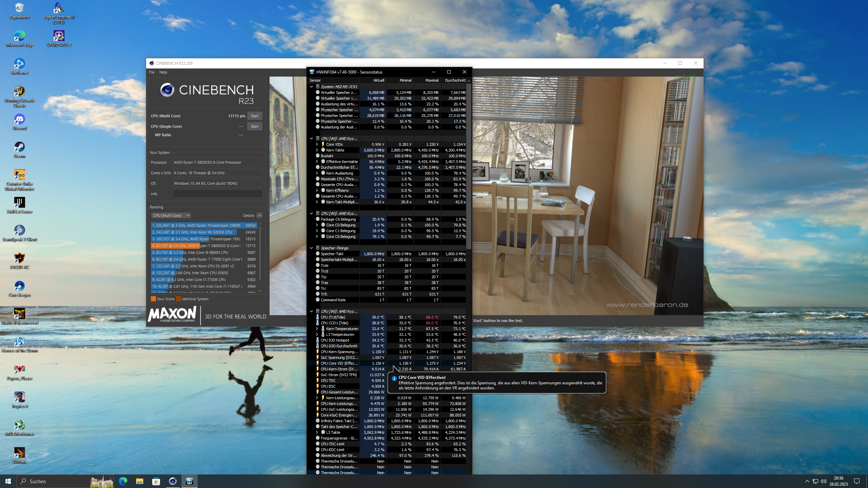
Task: Open Microsoft Store from the taskbar
Action: click(x=156, y=481)
